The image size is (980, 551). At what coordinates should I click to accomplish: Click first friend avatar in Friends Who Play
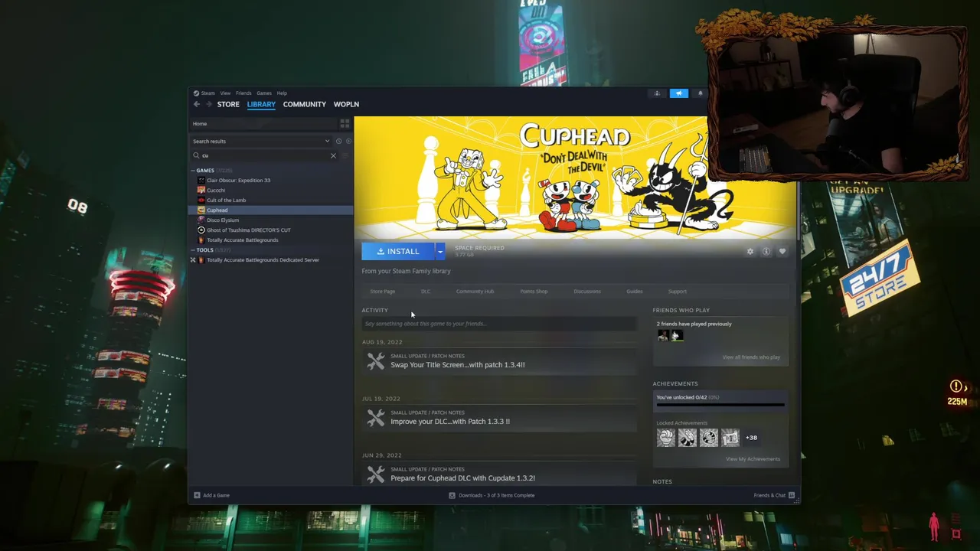tap(663, 335)
